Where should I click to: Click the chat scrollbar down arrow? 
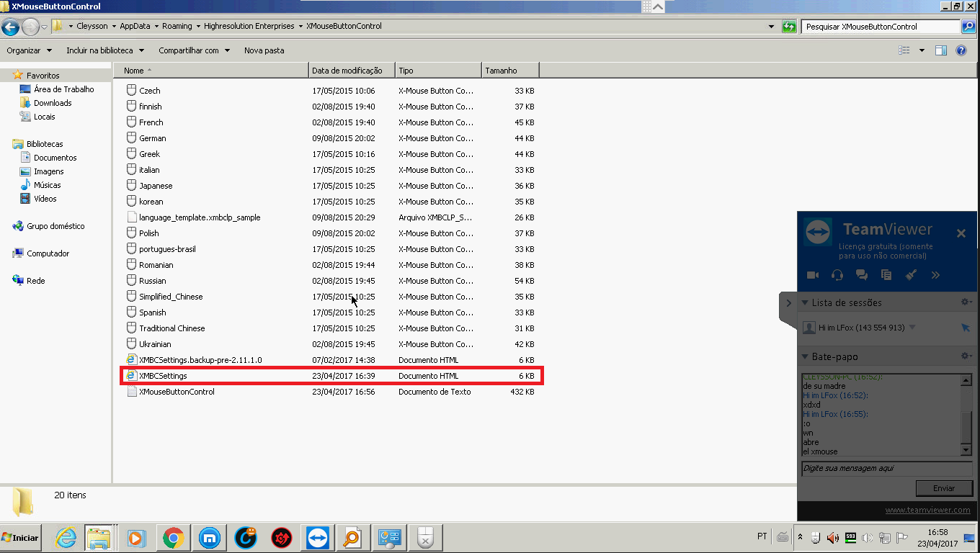coord(966,451)
